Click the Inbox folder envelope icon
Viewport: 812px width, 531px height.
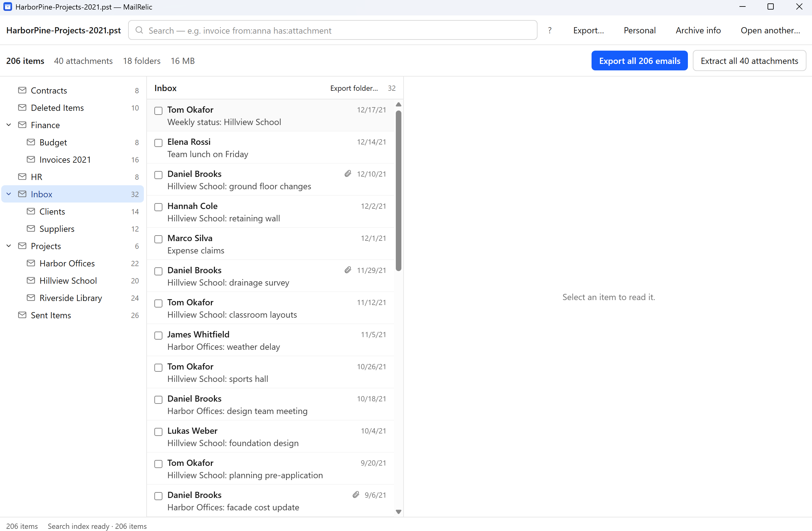(22, 194)
